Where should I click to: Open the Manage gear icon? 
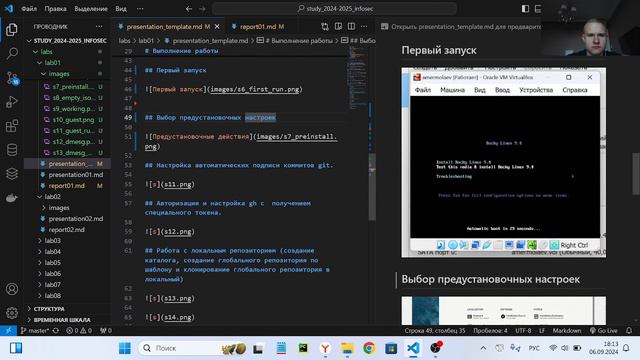(12, 313)
